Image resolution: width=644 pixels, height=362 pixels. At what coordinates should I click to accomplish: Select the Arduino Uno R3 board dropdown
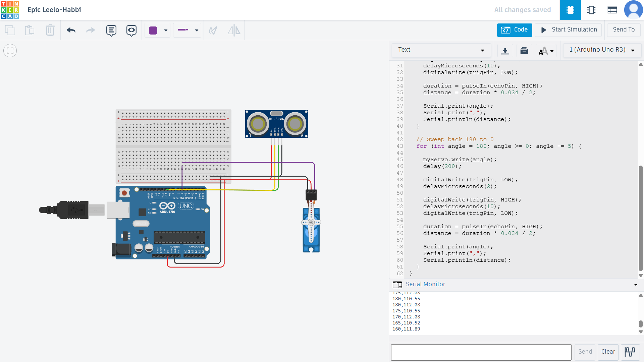pyautogui.click(x=602, y=50)
